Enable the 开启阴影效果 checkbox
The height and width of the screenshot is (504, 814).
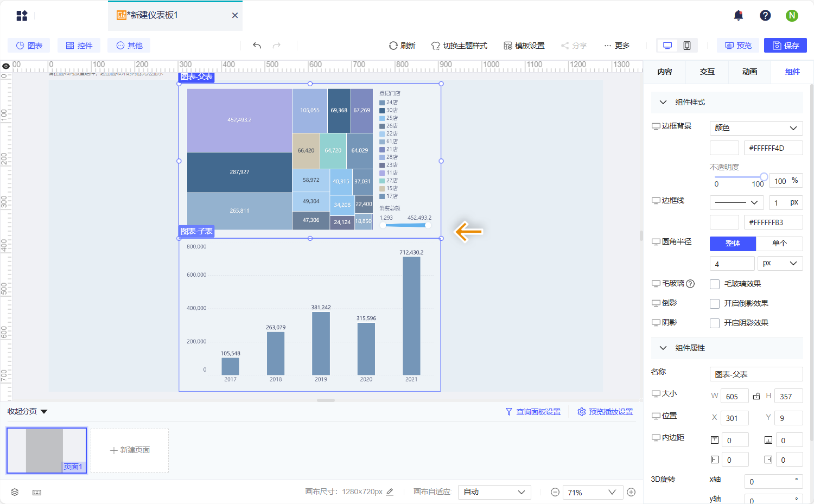[715, 323]
